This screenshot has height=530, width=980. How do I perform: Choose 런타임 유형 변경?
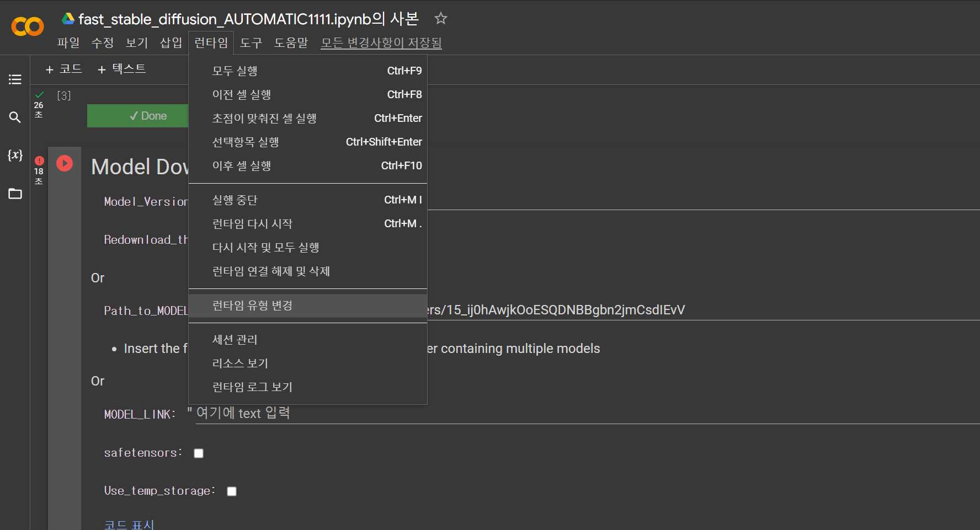click(x=308, y=305)
